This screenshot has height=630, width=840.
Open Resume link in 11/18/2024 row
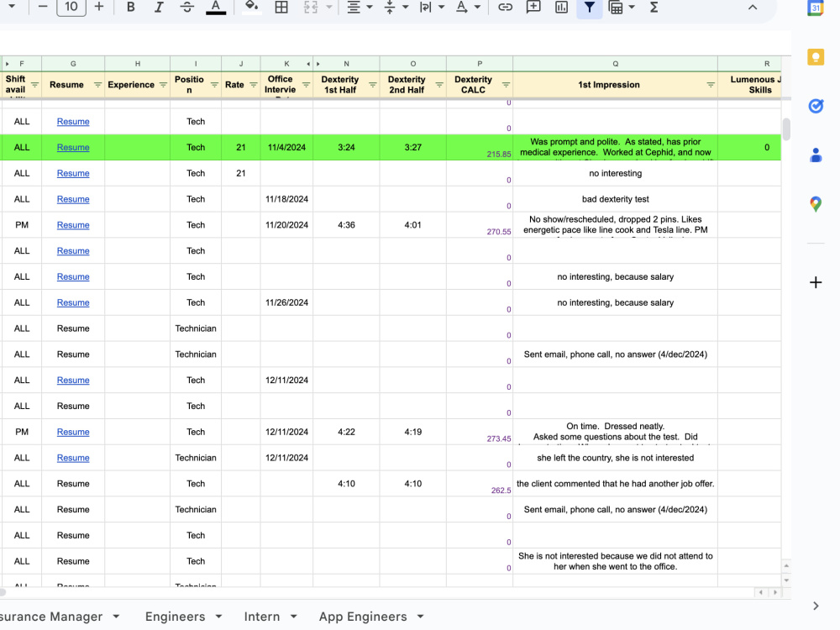click(x=73, y=199)
